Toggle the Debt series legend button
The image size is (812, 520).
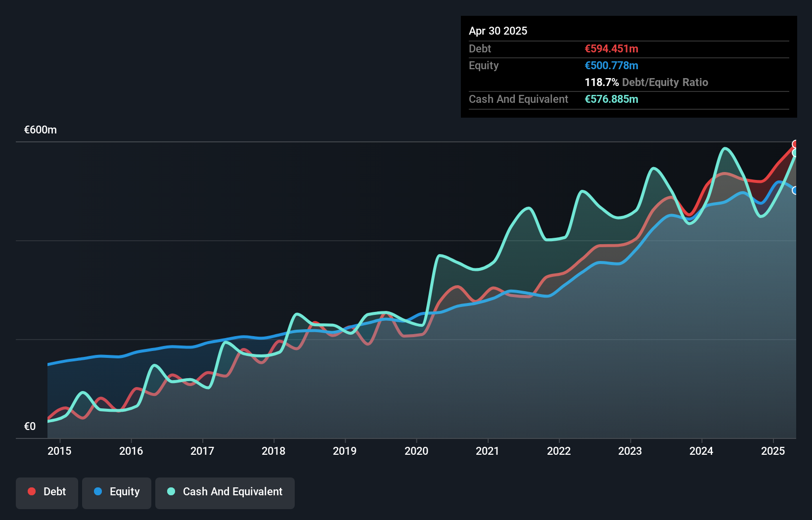pos(47,492)
